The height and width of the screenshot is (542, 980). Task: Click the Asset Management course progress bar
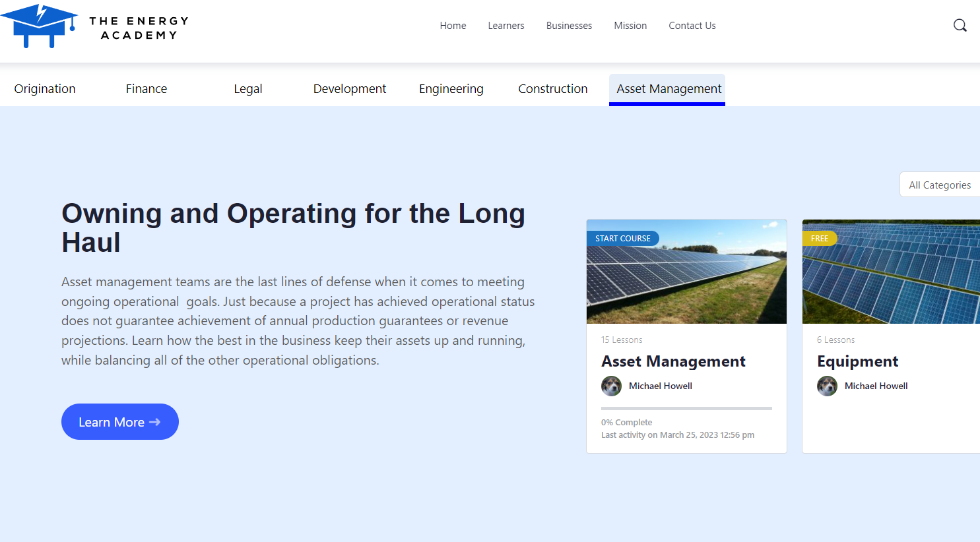pyautogui.click(x=686, y=409)
